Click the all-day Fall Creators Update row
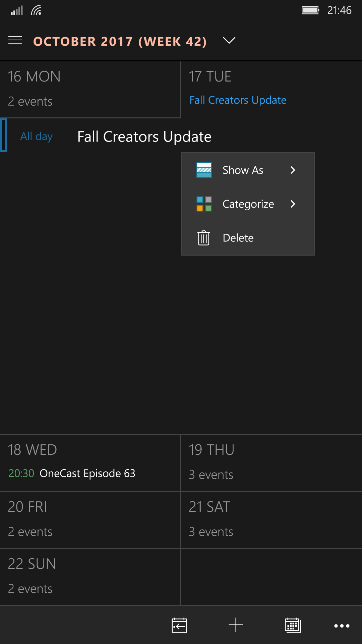 (181, 137)
